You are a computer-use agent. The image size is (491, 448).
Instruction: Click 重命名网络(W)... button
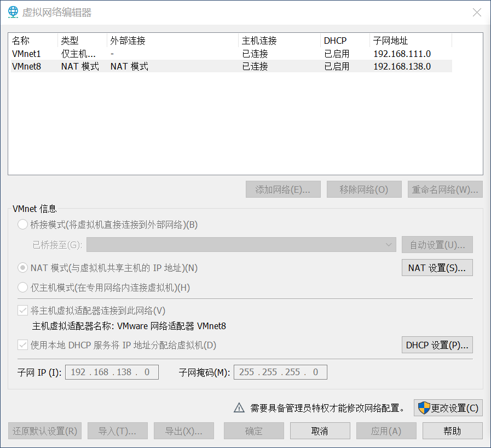445,189
